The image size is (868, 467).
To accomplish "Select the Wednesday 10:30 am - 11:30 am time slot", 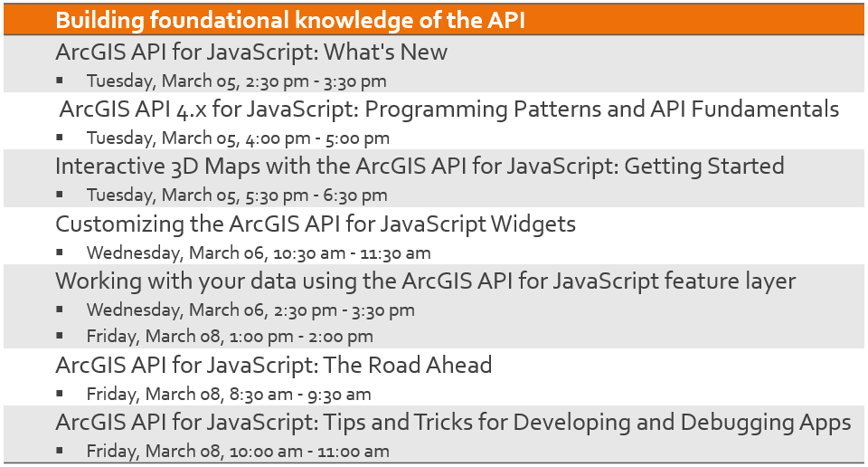I will (x=259, y=253).
